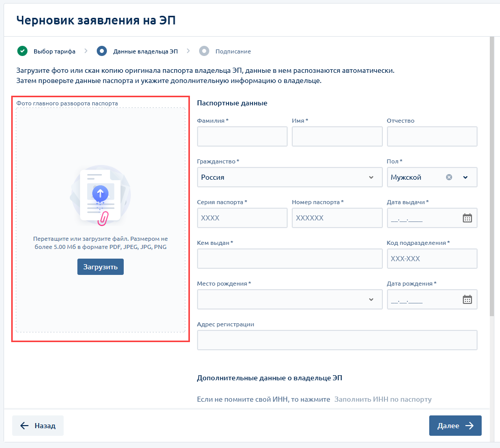Select the Код подразделения input field
This screenshot has width=500, height=448.
point(432,259)
